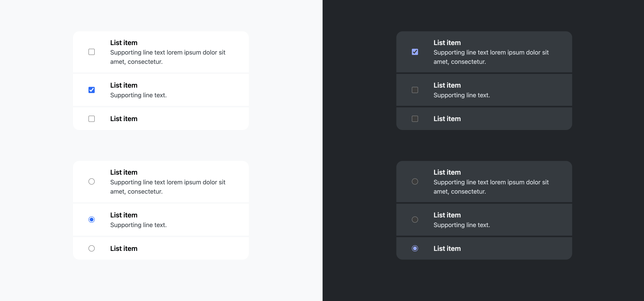Select the bottom radio button in light theme
The height and width of the screenshot is (301, 644).
(x=92, y=248)
